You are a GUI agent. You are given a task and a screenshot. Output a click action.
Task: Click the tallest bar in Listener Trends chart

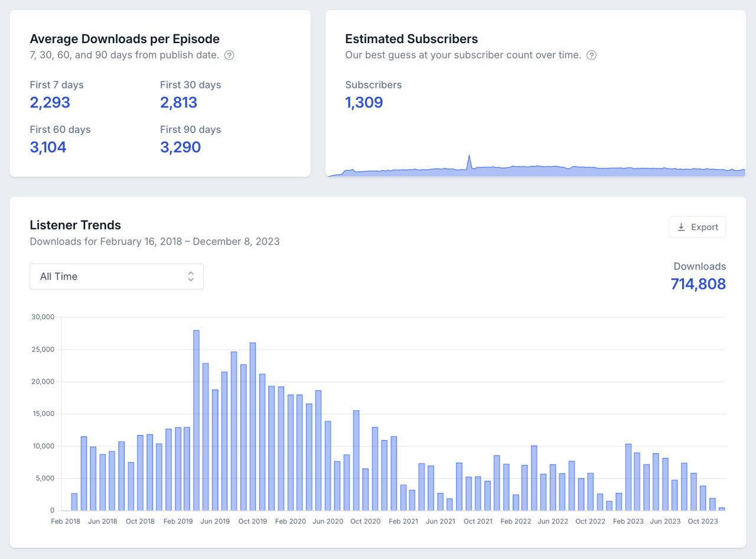(196, 420)
